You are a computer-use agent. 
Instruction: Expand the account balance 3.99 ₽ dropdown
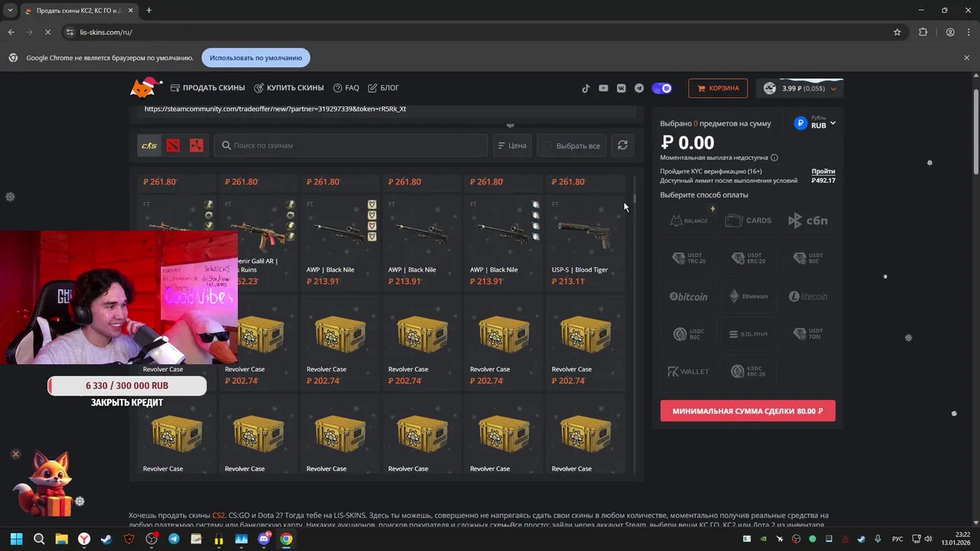(800, 88)
